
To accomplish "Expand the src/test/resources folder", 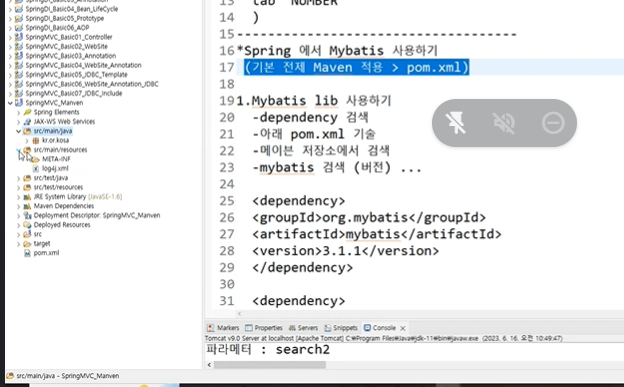I will 18,187.
